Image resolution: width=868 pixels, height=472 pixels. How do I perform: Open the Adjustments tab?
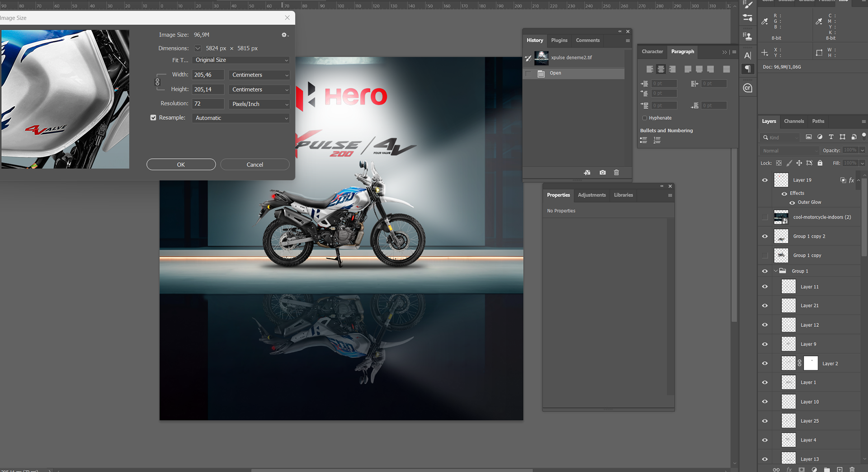click(x=591, y=195)
